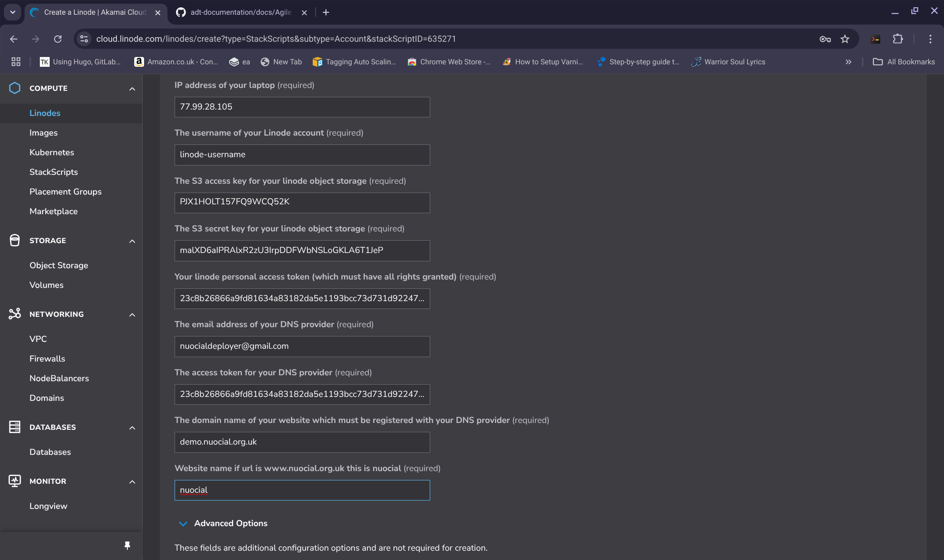This screenshot has width=944, height=560.
Task: Collapse the Compute section chevron
Action: coord(132,89)
